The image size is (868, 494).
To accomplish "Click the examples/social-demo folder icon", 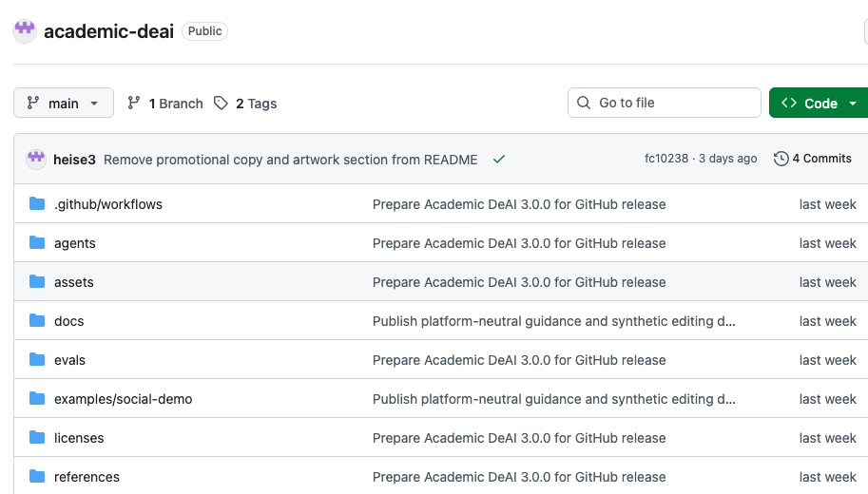I will pyautogui.click(x=37, y=398).
